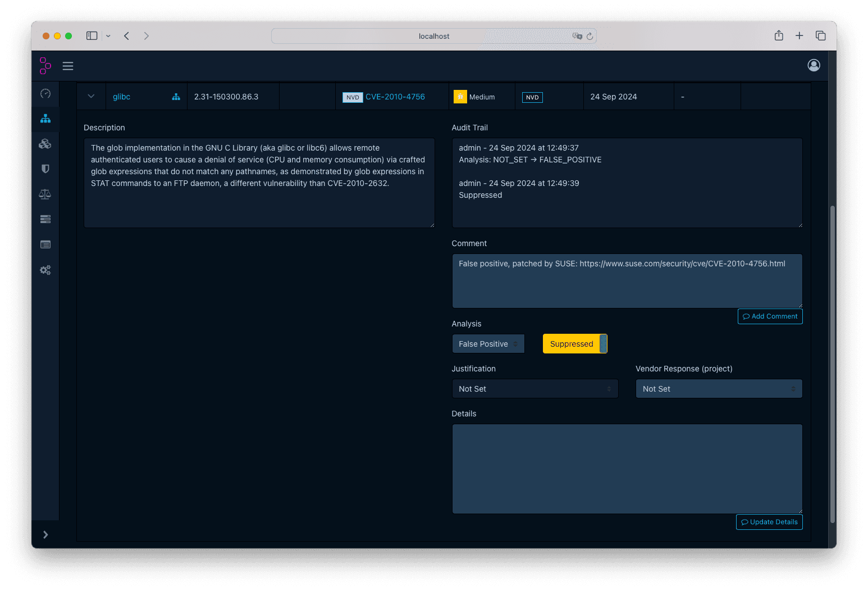Screen dimensions: 868x590
Task: Click the user profile icon top right
Action: 814,65
